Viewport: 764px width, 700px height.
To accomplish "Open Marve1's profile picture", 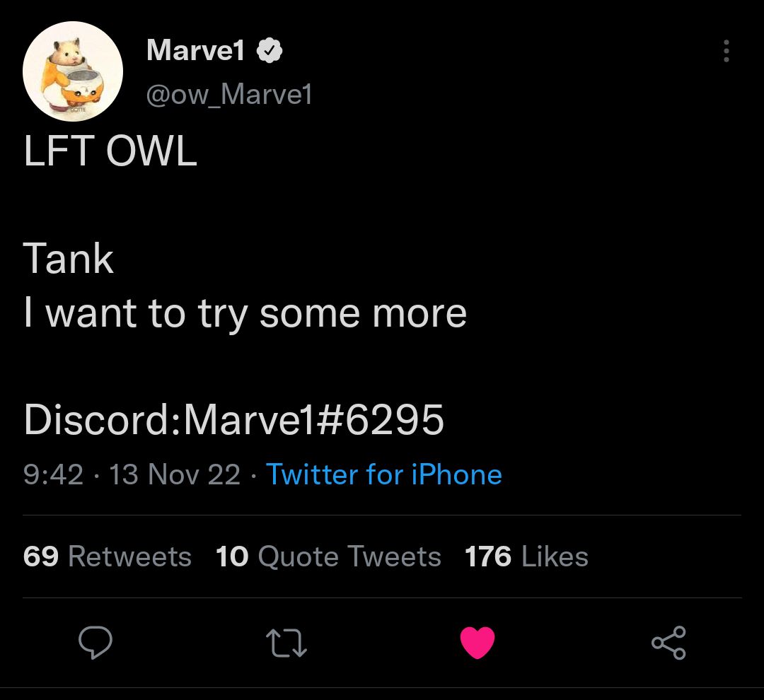I will coord(72,71).
